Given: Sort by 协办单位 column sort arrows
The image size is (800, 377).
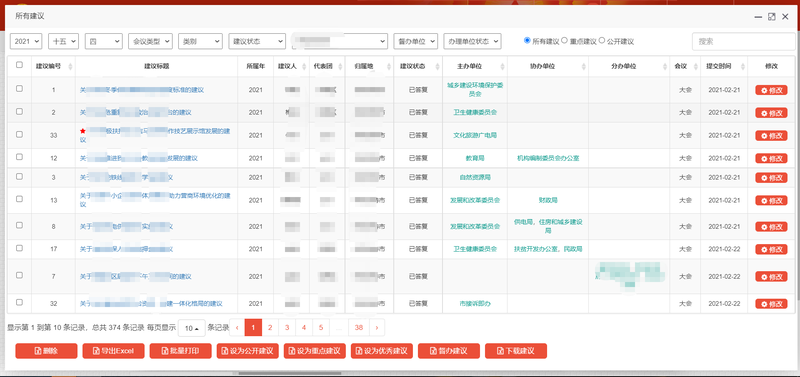Looking at the screenshot, I should coord(584,66).
